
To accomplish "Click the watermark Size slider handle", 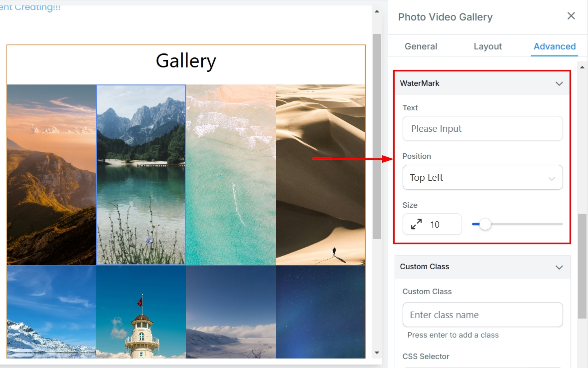I will coord(485,224).
